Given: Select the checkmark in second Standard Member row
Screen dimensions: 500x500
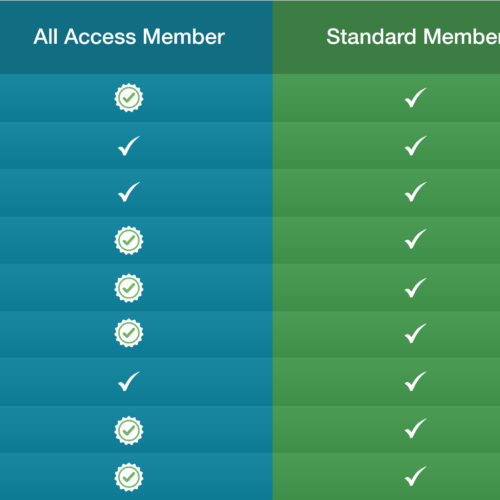Looking at the screenshot, I should pos(415,146).
